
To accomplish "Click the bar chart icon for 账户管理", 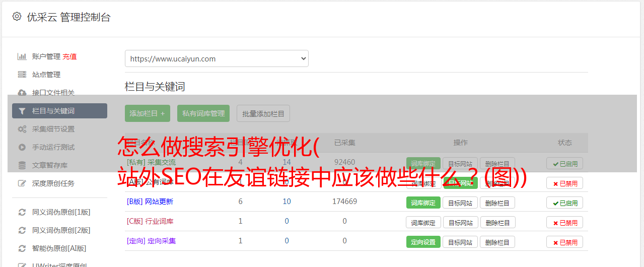I will (22, 56).
